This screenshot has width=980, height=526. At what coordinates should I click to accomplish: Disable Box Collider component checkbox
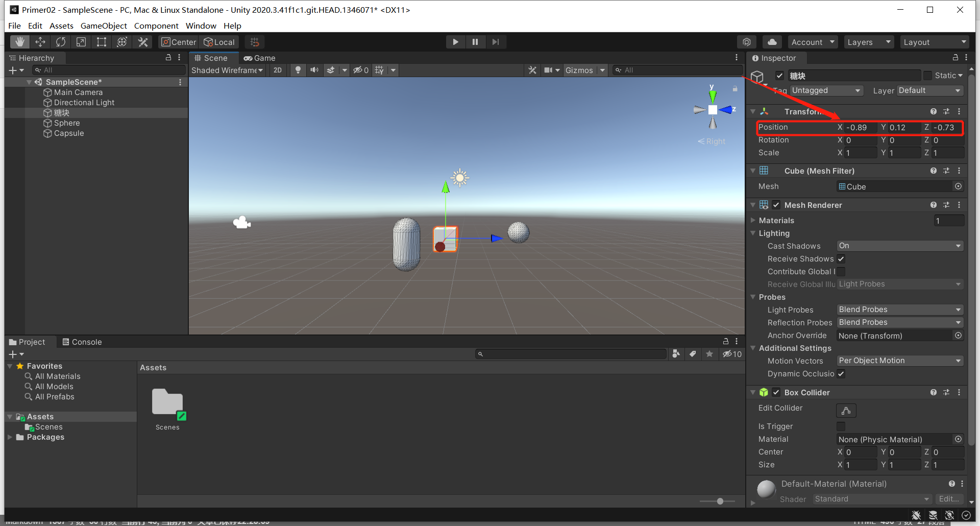click(776, 392)
